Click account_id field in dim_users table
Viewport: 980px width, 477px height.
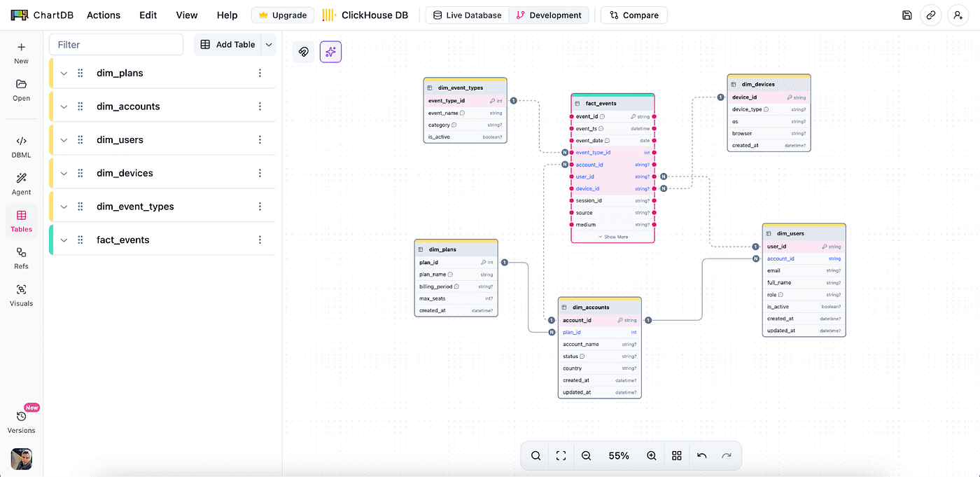pyautogui.click(x=804, y=258)
